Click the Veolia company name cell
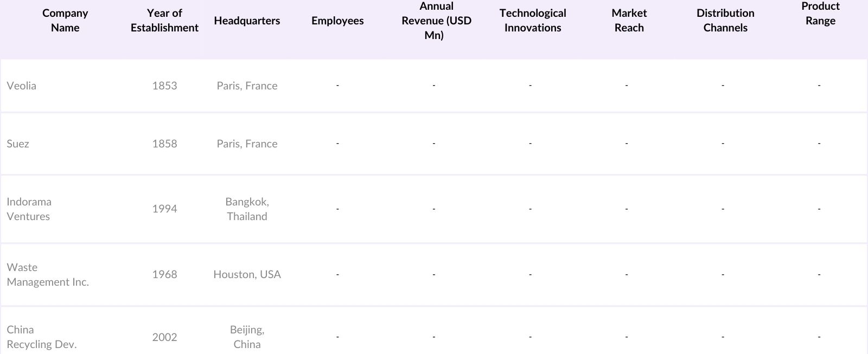This screenshot has width=868, height=354. coord(22,86)
